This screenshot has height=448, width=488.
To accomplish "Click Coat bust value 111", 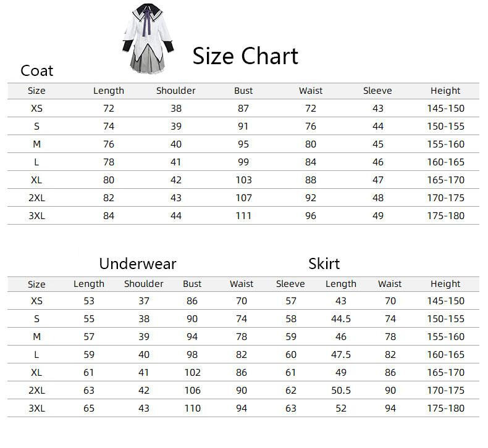I will (243, 216).
